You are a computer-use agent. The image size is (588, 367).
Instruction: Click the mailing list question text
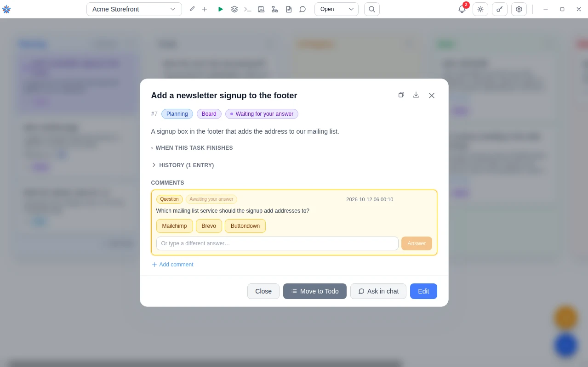233,211
